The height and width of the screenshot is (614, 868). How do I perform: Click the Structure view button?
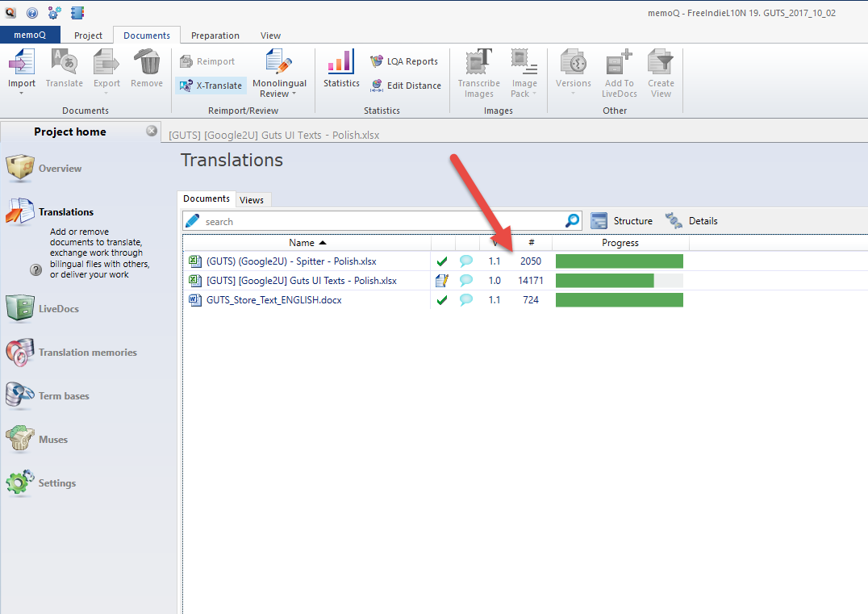622,221
